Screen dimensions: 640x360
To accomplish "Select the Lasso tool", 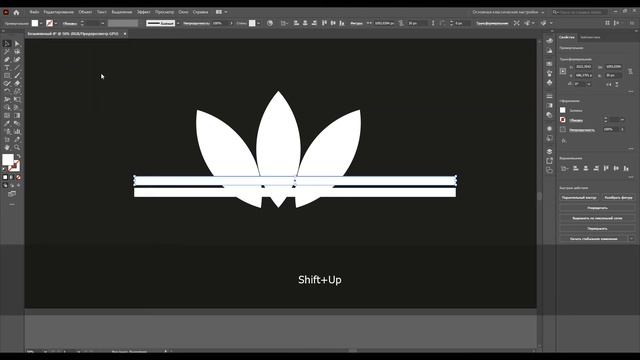I will [17, 52].
